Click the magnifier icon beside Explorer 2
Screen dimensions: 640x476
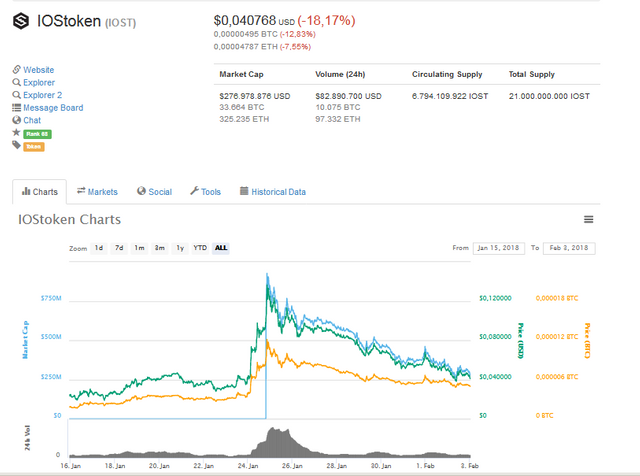coord(16,95)
